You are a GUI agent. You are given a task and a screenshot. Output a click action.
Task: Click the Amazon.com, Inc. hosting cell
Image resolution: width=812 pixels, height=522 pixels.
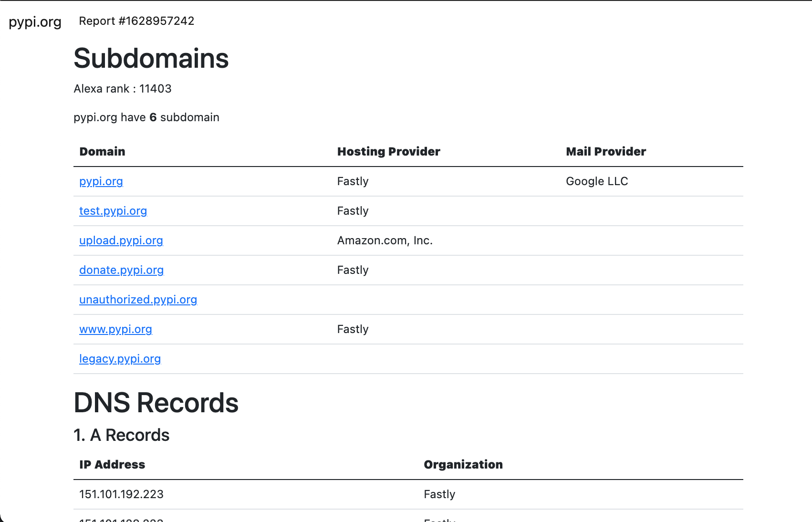pyautogui.click(x=385, y=240)
